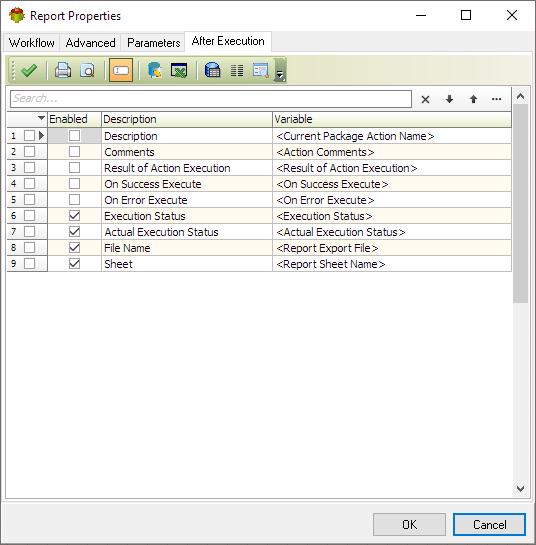
Task: Disable the Actual Execution Status checkbox
Action: point(74,231)
